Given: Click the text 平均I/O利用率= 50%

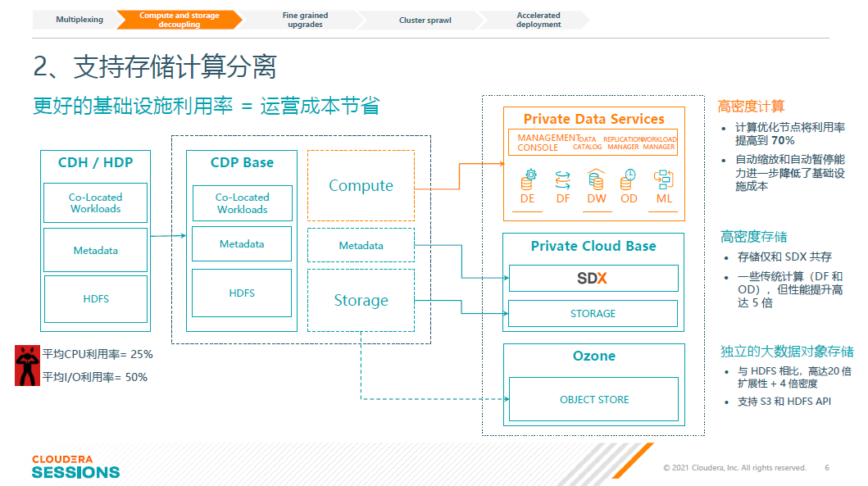Looking at the screenshot, I should [94, 378].
